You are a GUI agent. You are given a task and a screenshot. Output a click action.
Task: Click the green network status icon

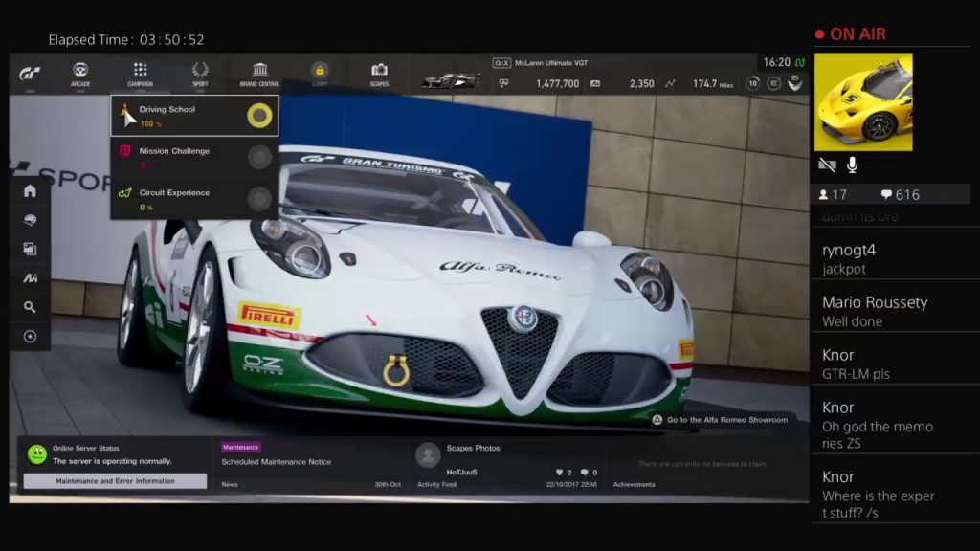[800, 62]
